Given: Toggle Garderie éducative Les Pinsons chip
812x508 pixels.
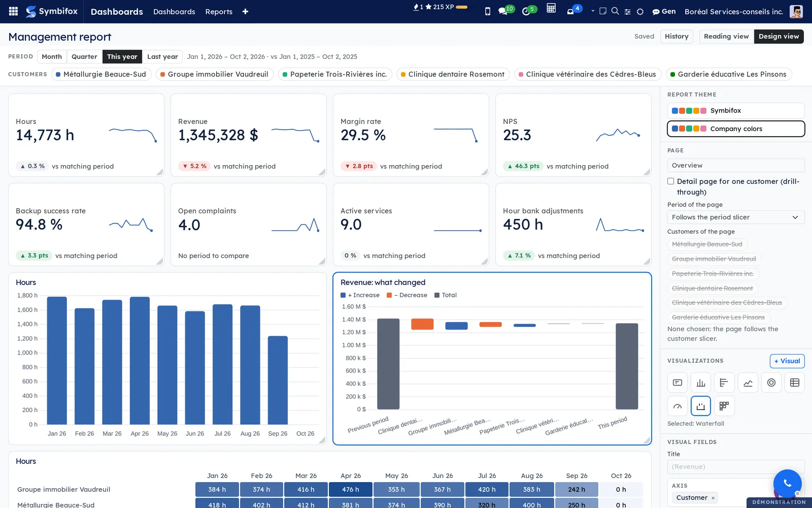Looking at the screenshot, I should [729, 74].
